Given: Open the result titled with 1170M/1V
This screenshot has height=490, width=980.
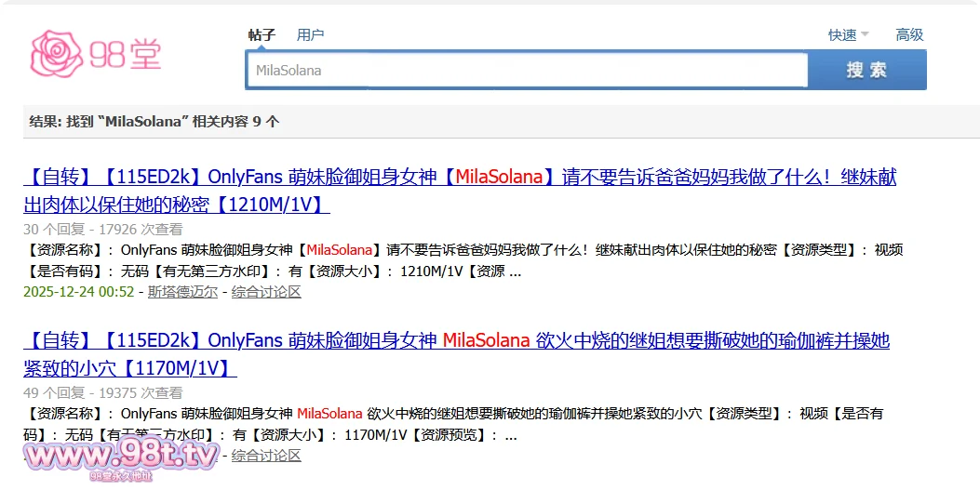Looking at the screenshot, I should coord(456,354).
